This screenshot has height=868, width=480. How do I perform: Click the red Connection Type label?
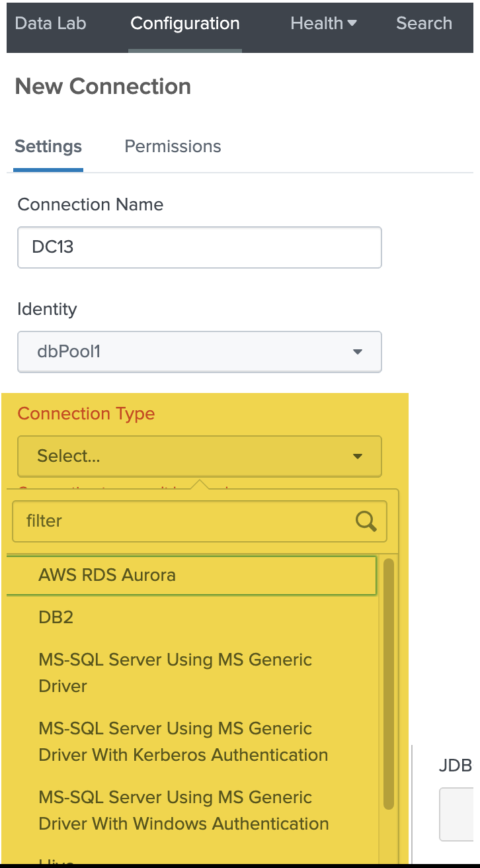[x=86, y=414]
